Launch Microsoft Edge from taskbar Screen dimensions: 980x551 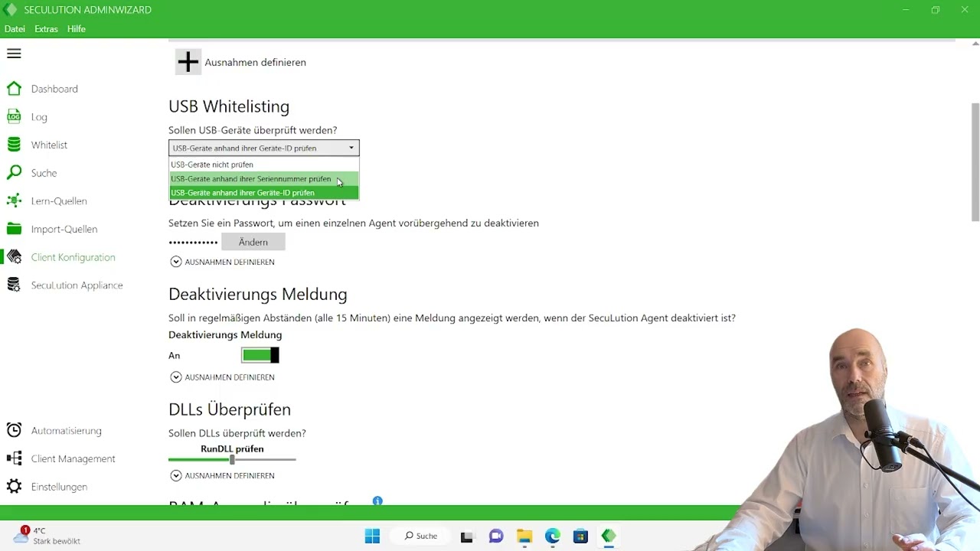(553, 536)
